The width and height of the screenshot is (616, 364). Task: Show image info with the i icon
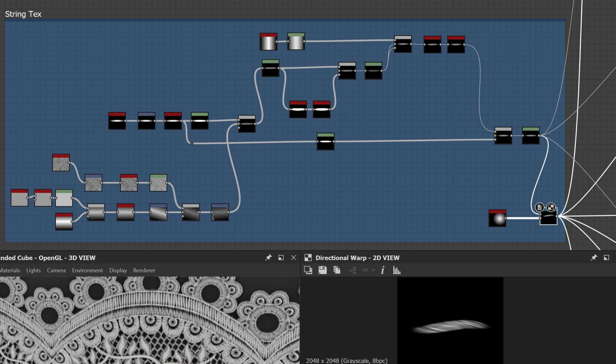coord(383,270)
